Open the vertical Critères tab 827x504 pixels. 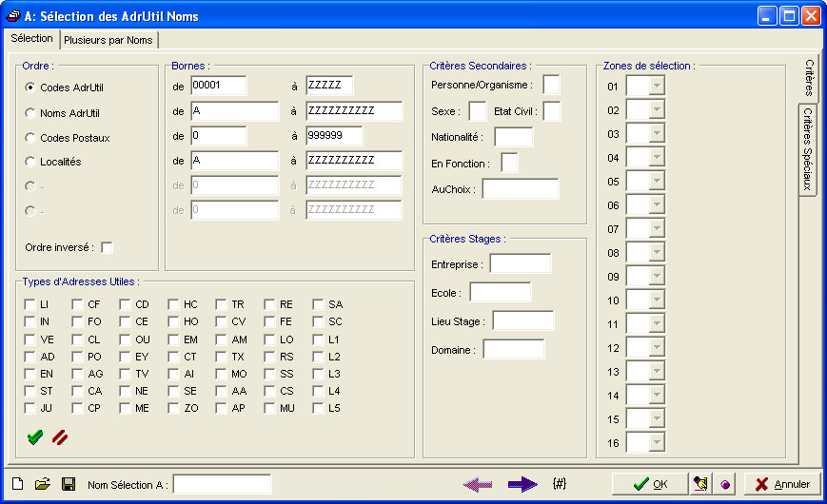click(x=809, y=77)
